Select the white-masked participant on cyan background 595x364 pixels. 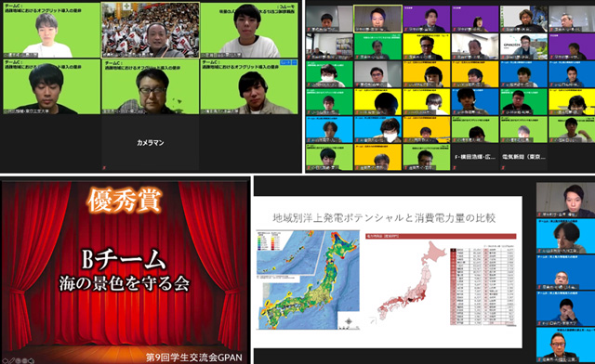(x=377, y=129)
